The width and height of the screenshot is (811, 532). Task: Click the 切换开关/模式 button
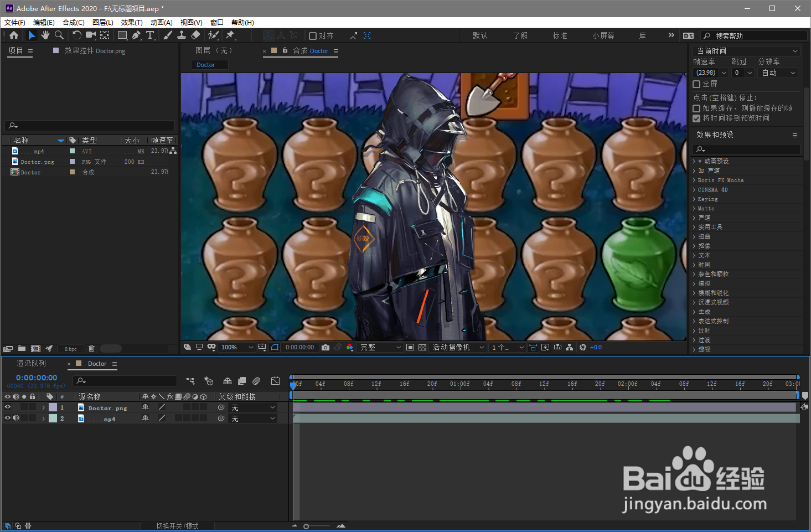coord(177,526)
